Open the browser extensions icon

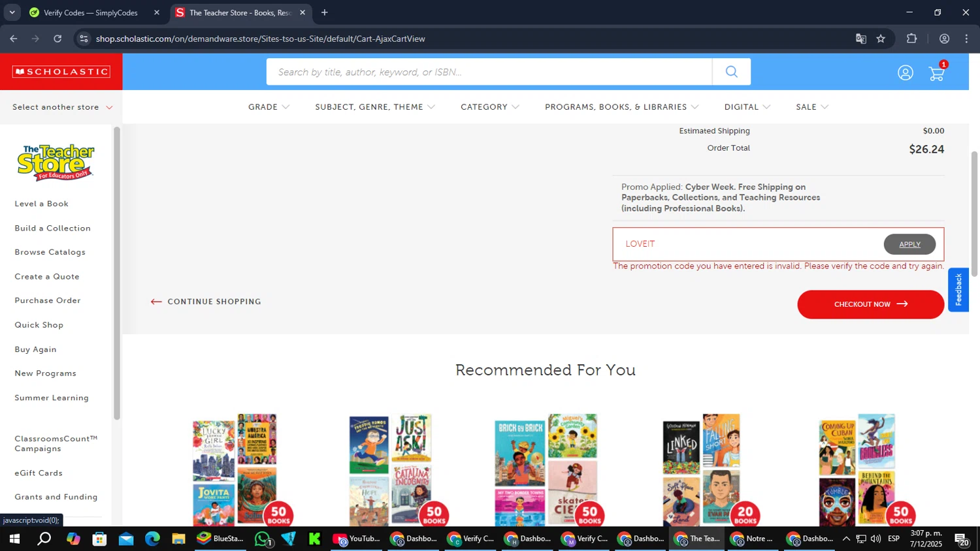[x=911, y=39]
